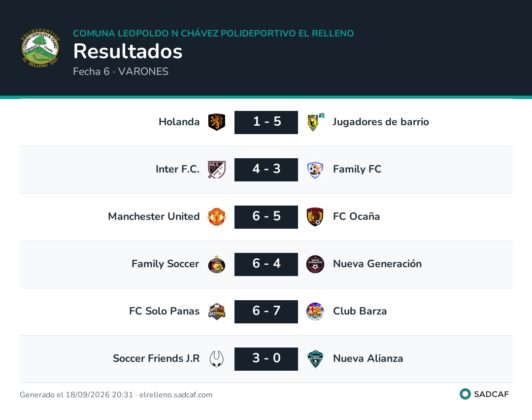Click the Holanda lion crest icon
532x420 pixels.
[216, 122]
